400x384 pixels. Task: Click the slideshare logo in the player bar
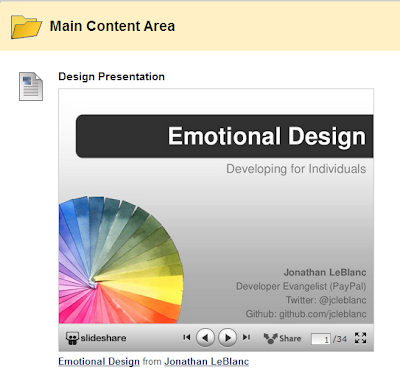96,338
